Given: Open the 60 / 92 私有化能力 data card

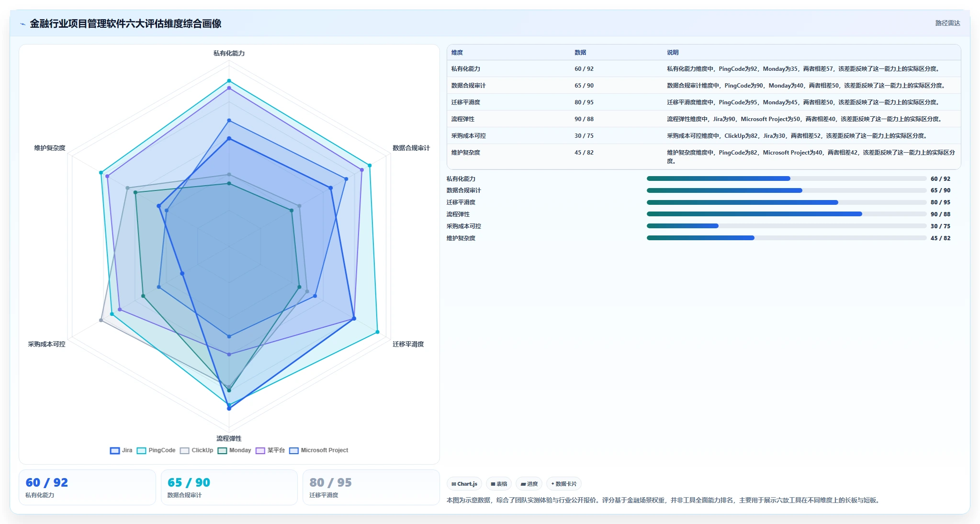Looking at the screenshot, I should coord(87,487).
